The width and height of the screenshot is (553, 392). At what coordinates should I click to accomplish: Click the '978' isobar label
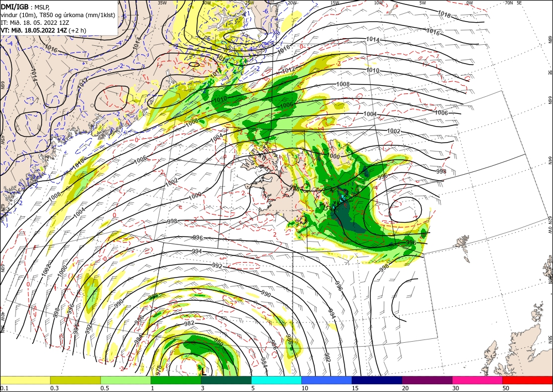pos(159,370)
